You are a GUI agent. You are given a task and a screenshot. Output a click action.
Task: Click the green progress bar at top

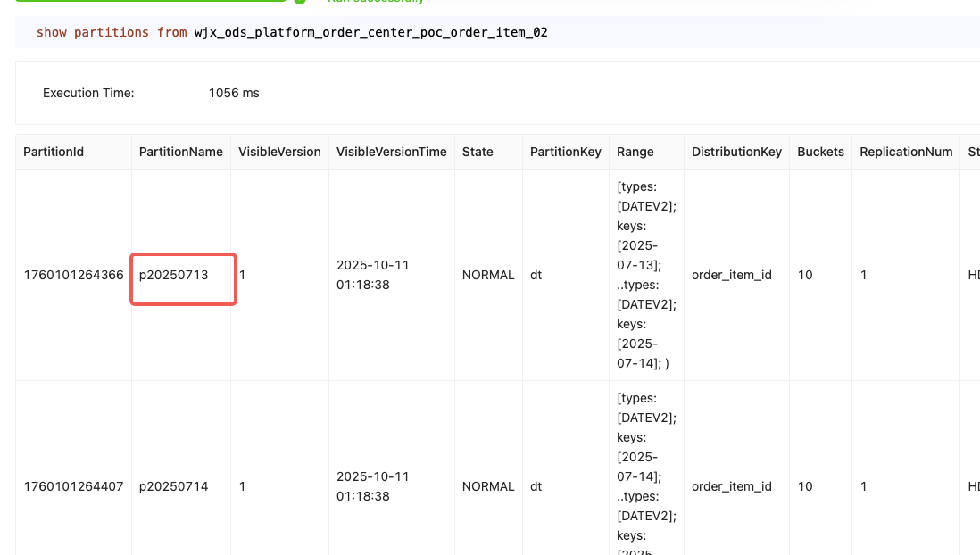click(150, 1)
